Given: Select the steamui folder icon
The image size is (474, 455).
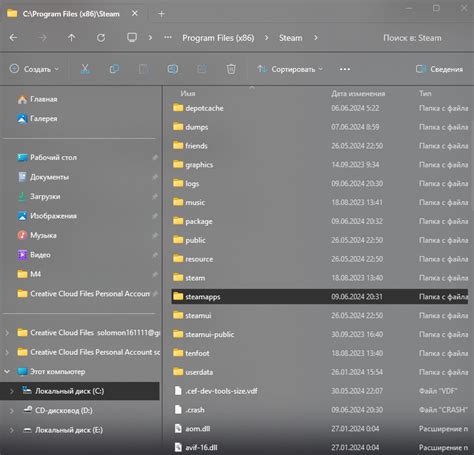Looking at the screenshot, I should click(x=178, y=315).
